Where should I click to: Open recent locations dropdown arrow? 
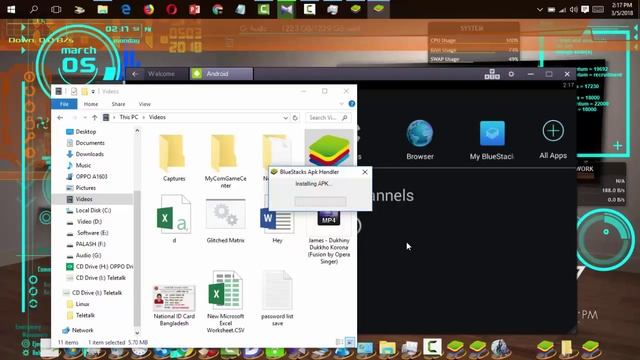click(85, 118)
